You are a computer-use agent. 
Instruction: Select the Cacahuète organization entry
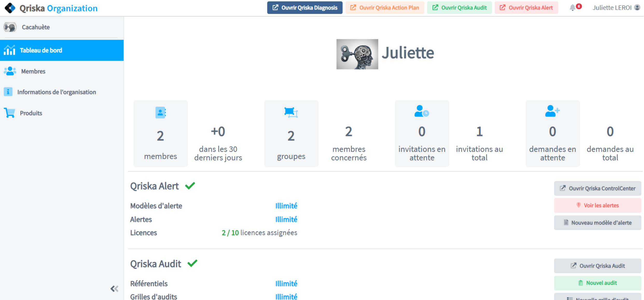(x=62, y=27)
